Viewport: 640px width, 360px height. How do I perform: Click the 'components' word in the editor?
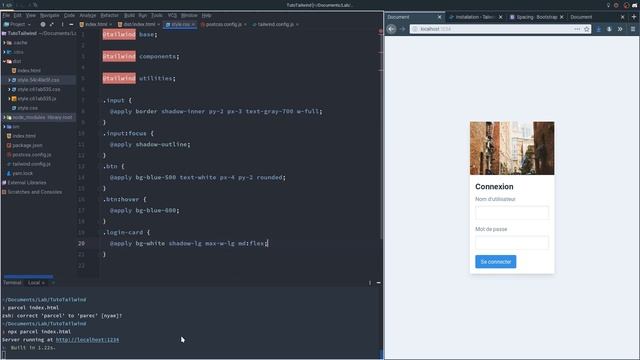158,56
